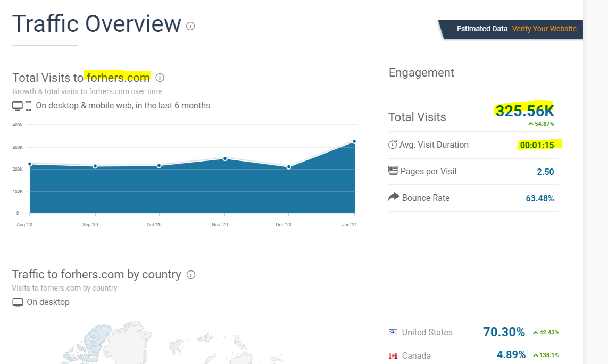This screenshot has width=608, height=364.
Task: Click 'Growth & total visits to forhers.com over time'
Action: (x=87, y=91)
